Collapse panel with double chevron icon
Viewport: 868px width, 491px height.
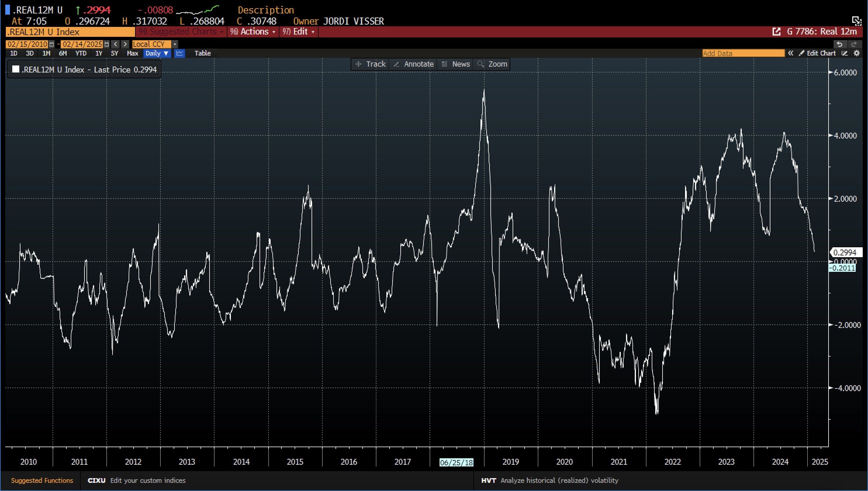pyautogui.click(x=791, y=53)
